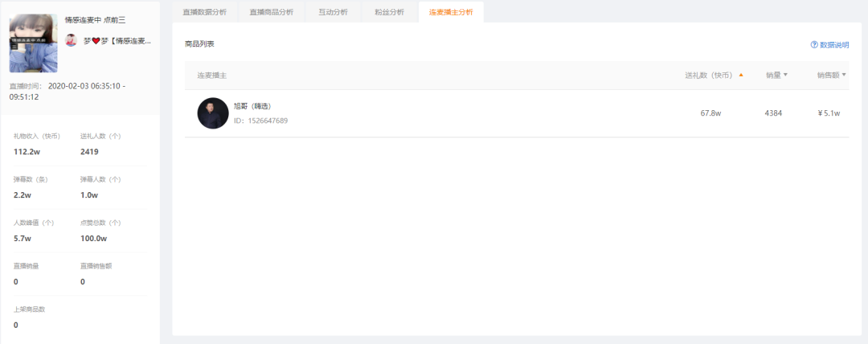
Task: Click the 直播销售额 label
Action: coord(96,266)
